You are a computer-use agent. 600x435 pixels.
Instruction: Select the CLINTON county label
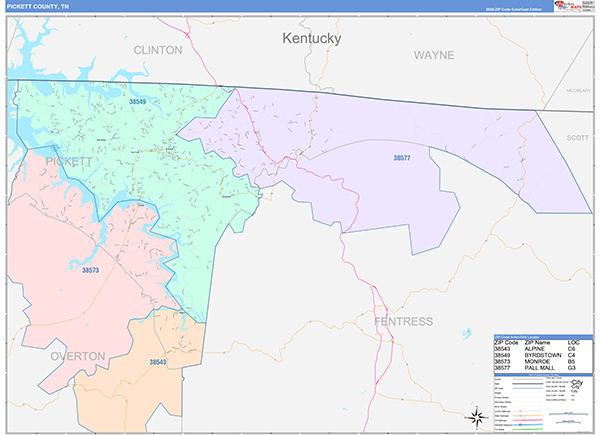[158, 50]
